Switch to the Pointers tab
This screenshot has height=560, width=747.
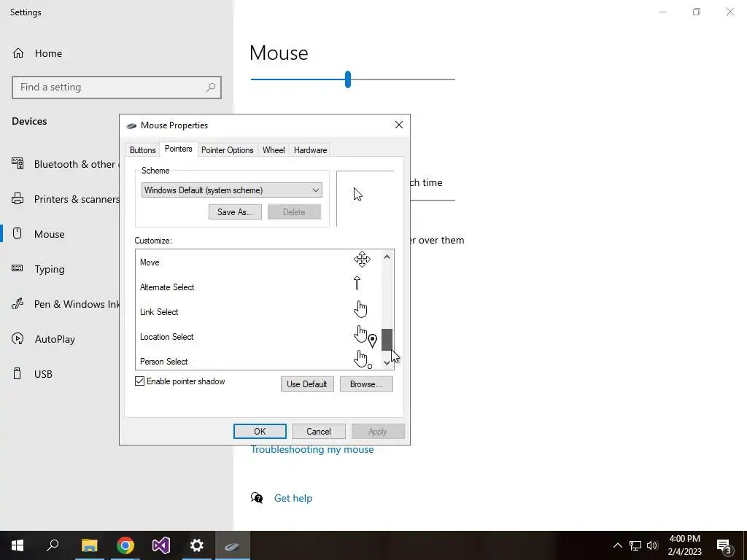(178, 149)
